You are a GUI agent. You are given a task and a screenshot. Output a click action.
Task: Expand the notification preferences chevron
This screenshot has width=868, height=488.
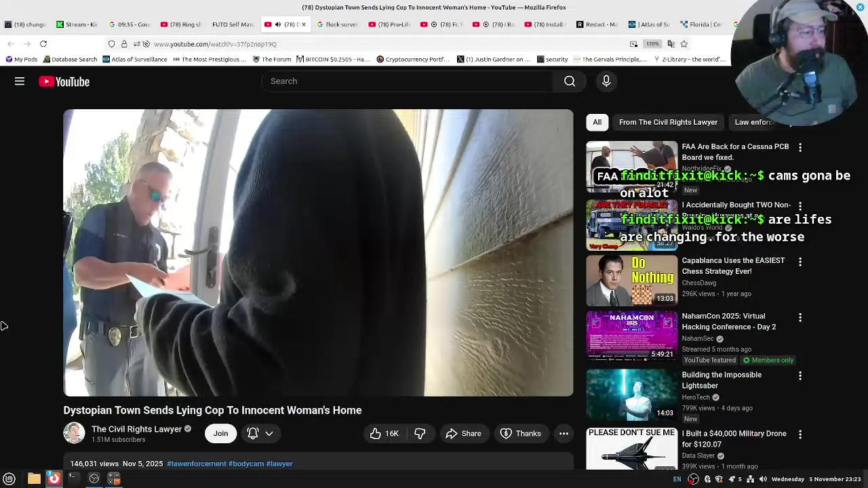click(x=269, y=434)
